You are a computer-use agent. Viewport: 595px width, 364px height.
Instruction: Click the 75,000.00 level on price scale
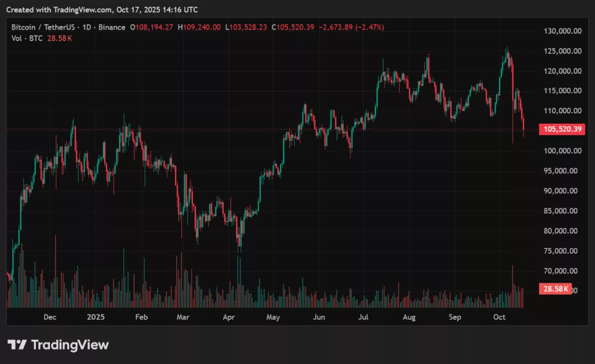pyautogui.click(x=560, y=251)
